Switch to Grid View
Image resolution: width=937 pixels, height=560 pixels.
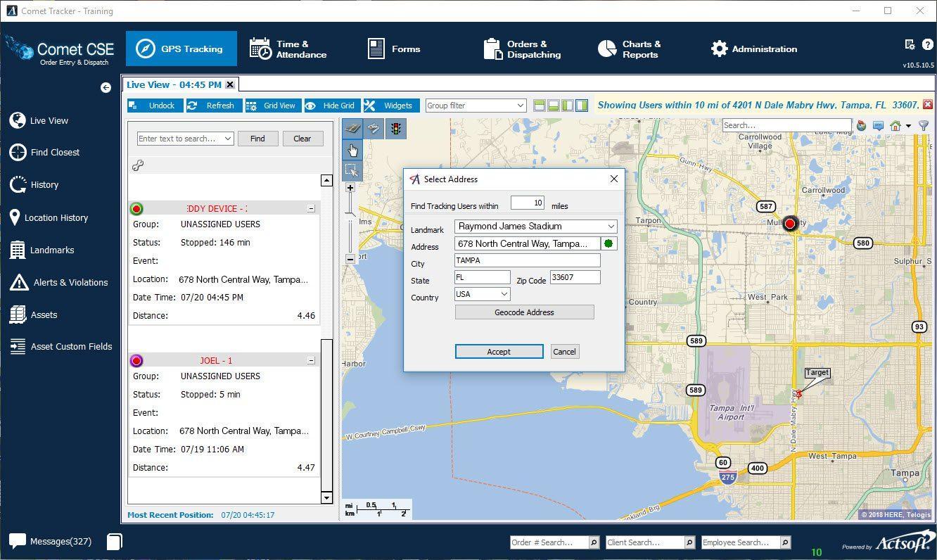click(273, 106)
